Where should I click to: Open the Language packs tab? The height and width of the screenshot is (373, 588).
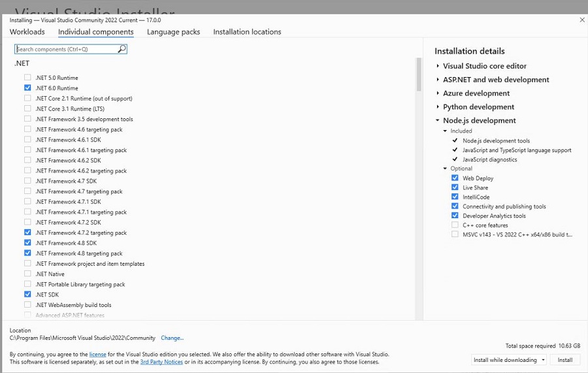pos(173,32)
